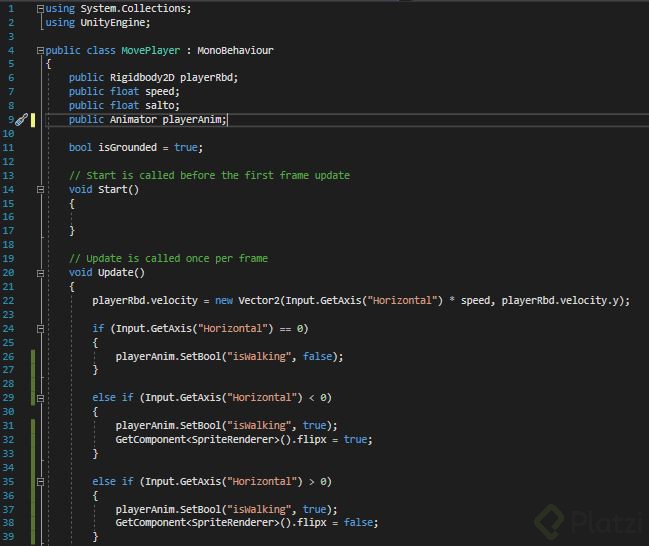Collapse the else if block at line 35

coord(40,482)
